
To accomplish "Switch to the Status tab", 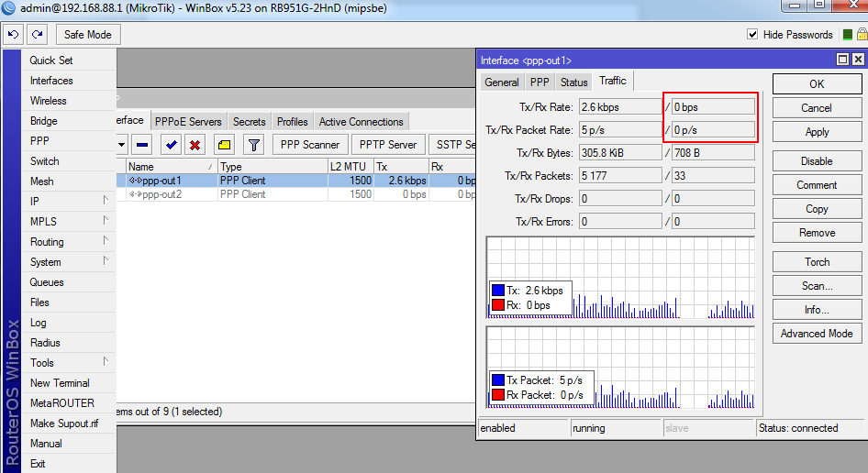I will click(x=573, y=82).
